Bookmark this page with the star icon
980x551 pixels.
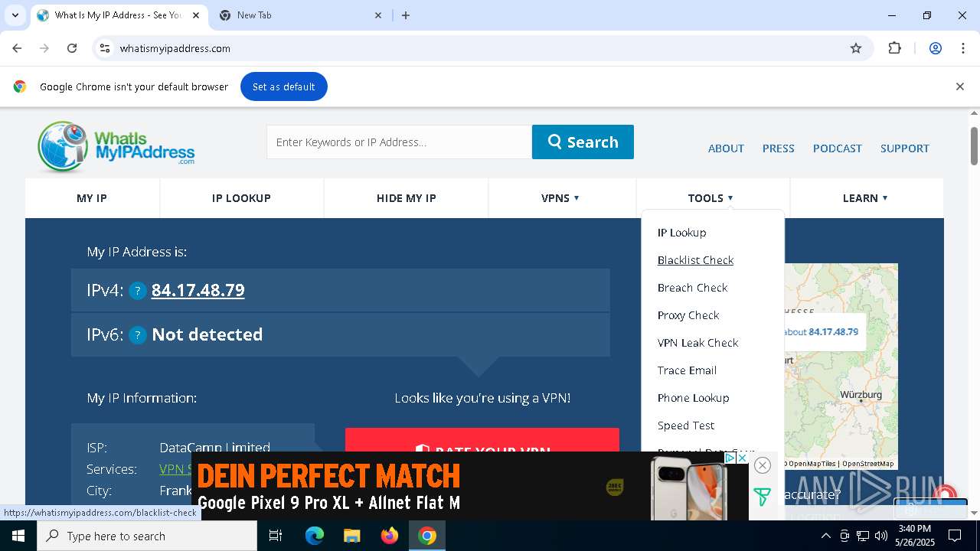856,48
